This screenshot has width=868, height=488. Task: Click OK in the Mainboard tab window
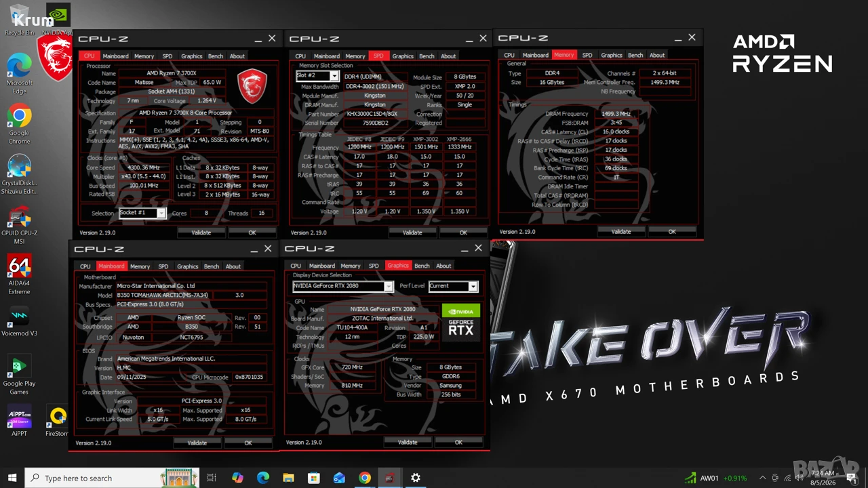tap(248, 443)
